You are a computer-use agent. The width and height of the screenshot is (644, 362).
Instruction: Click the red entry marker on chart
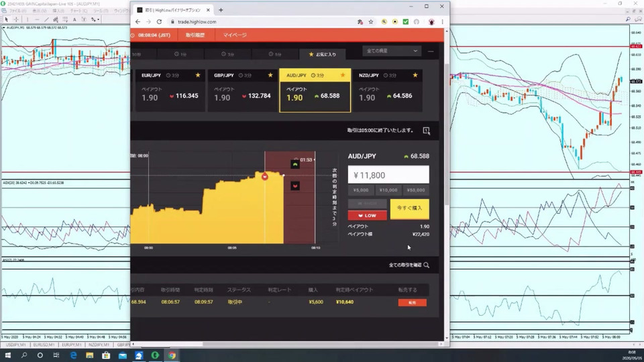265,176
